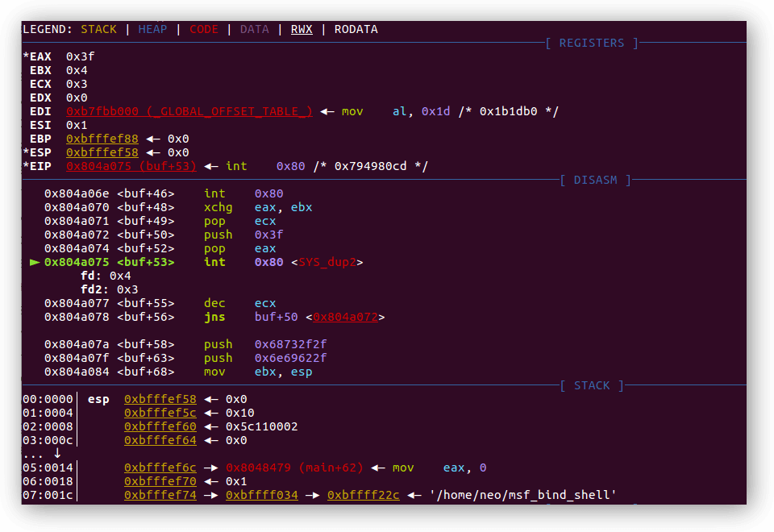
Task: Click the EBP address 0xbfffef88
Action: (102, 139)
